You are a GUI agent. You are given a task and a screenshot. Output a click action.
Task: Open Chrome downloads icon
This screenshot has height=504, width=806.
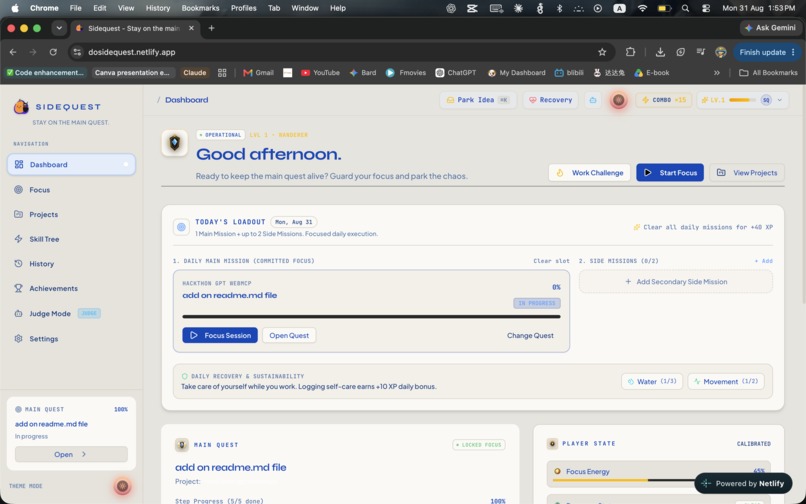click(660, 52)
